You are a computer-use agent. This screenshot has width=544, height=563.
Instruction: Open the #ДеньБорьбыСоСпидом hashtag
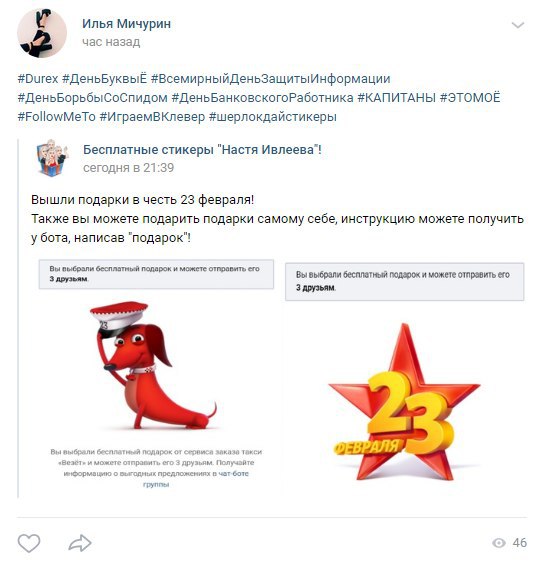[x=93, y=98]
